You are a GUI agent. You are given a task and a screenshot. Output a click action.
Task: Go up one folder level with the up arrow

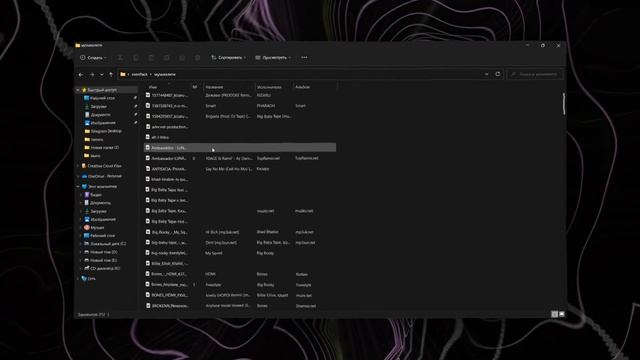111,74
